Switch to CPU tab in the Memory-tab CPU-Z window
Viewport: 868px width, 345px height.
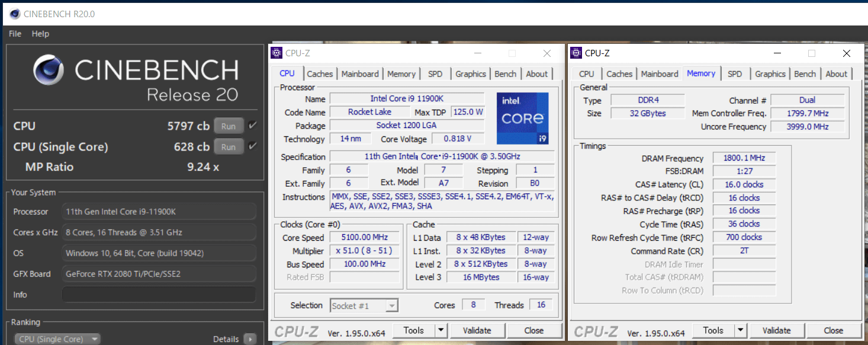click(587, 74)
